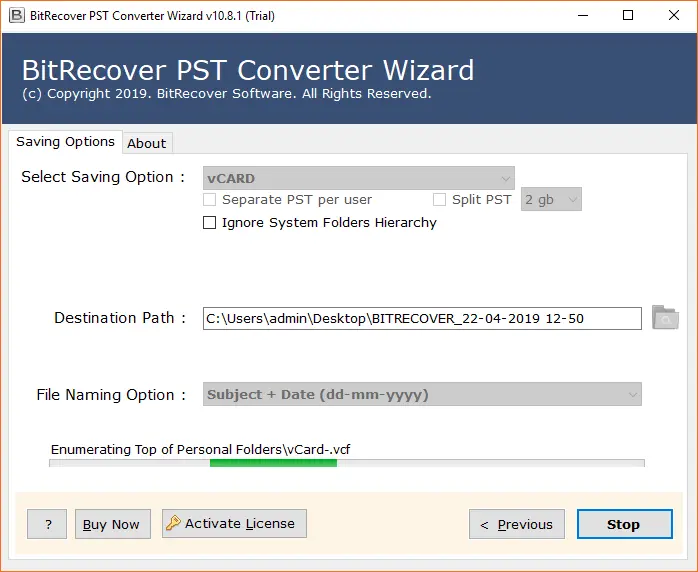The width and height of the screenshot is (698, 572).
Task: Expand the 2 gb split size dropdown
Action: click(551, 200)
